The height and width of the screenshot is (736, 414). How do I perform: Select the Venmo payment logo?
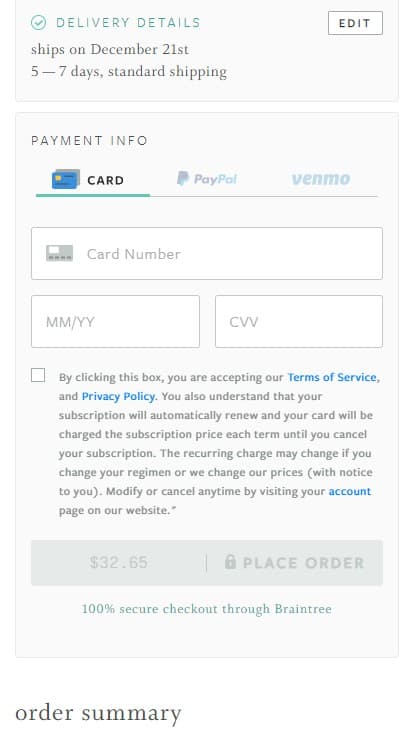coord(321,179)
